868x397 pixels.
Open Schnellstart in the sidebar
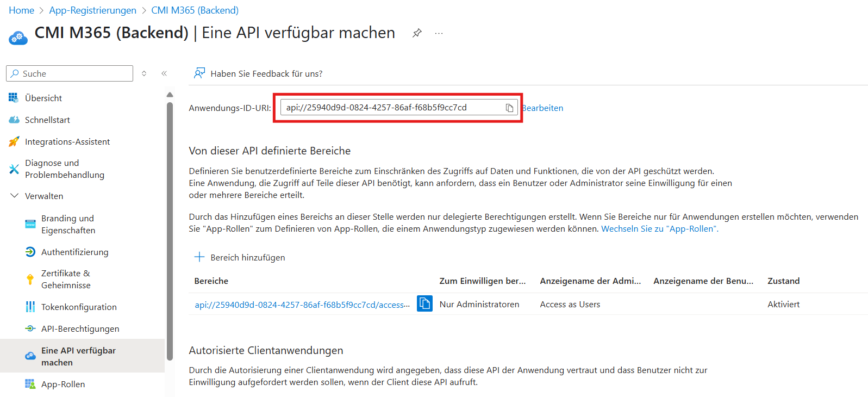47,120
